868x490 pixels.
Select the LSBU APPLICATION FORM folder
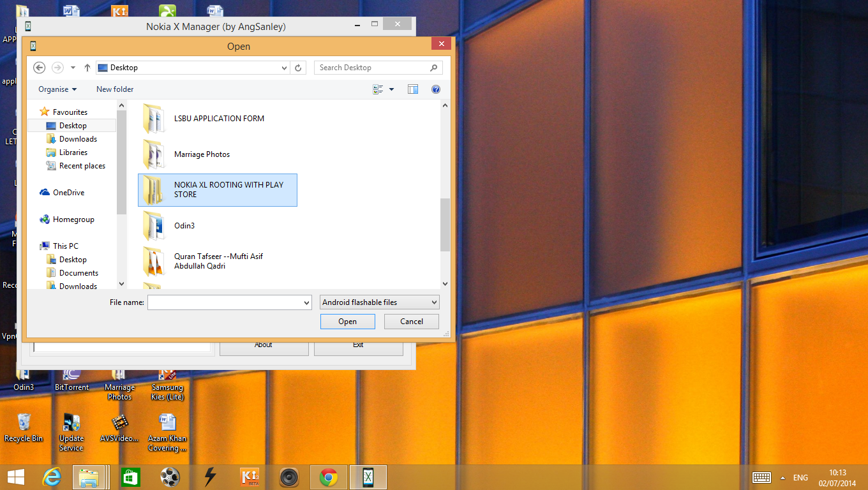point(218,119)
